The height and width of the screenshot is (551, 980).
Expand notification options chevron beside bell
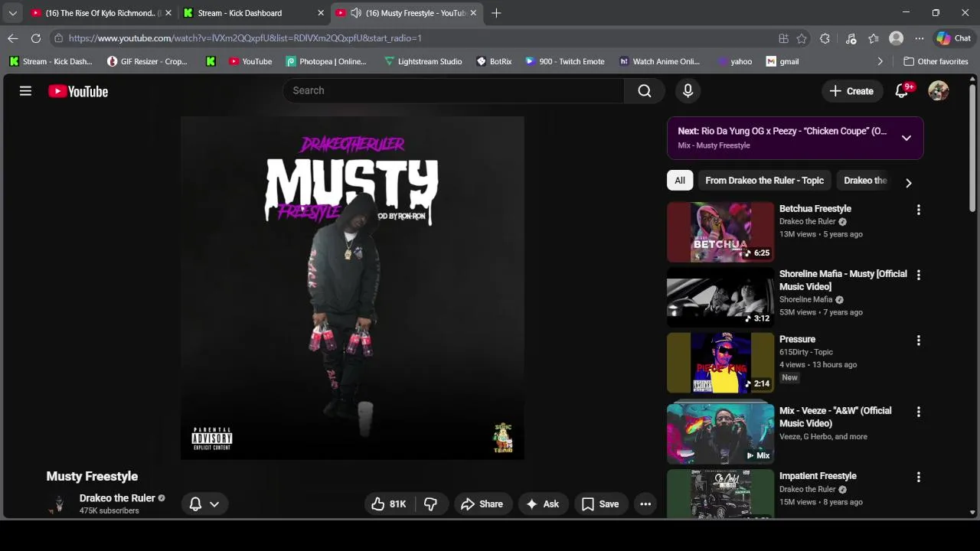(x=214, y=504)
